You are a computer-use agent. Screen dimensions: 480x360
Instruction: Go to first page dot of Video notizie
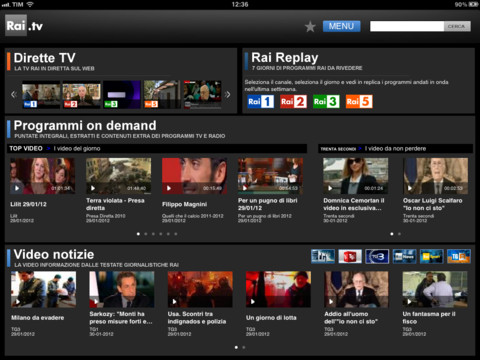click(x=236, y=347)
